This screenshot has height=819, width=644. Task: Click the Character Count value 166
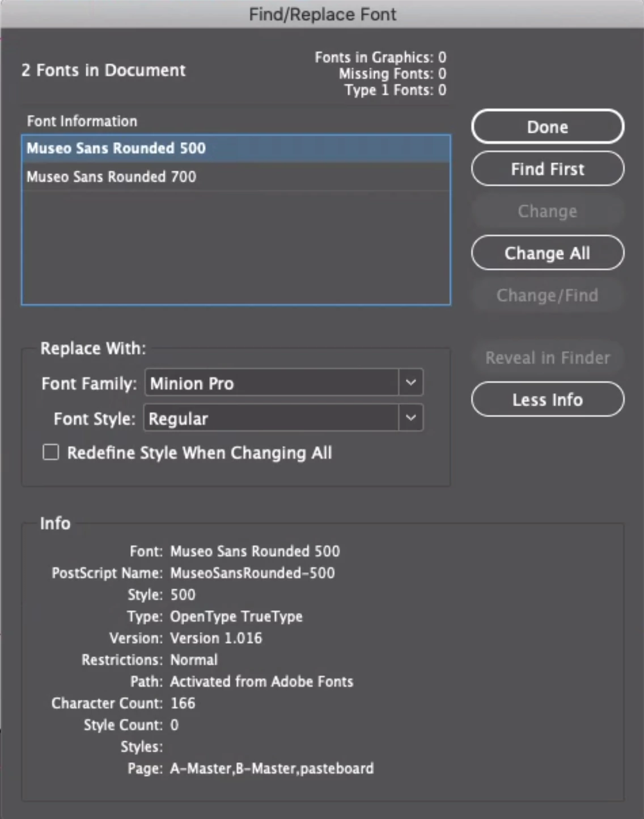tap(183, 703)
